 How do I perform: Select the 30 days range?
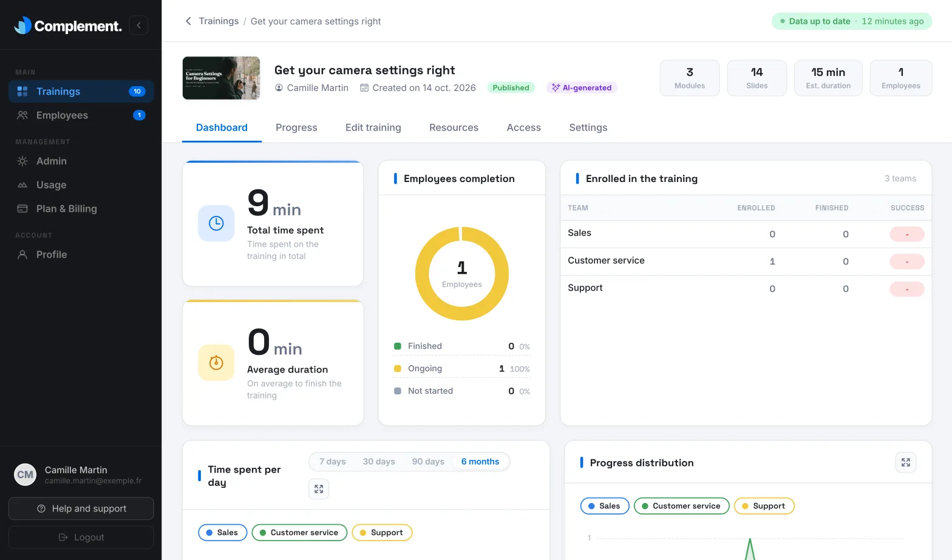(x=379, y=462)
